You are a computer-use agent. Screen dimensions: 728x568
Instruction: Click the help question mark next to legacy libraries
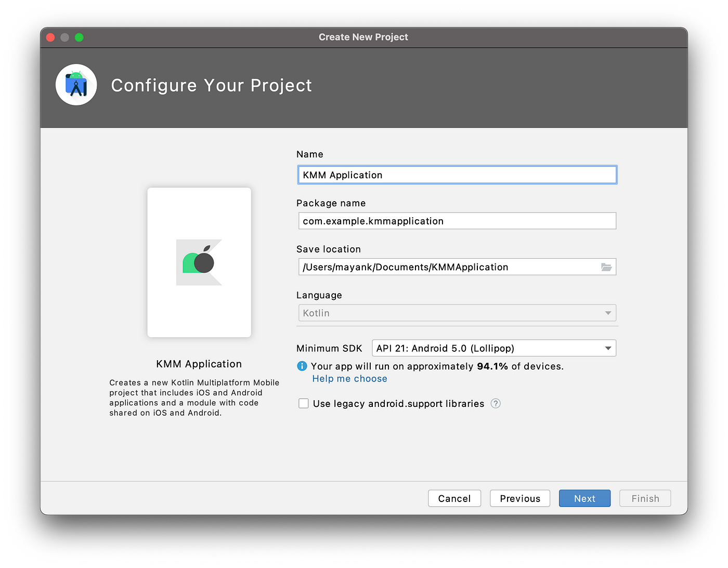(496, 404)
